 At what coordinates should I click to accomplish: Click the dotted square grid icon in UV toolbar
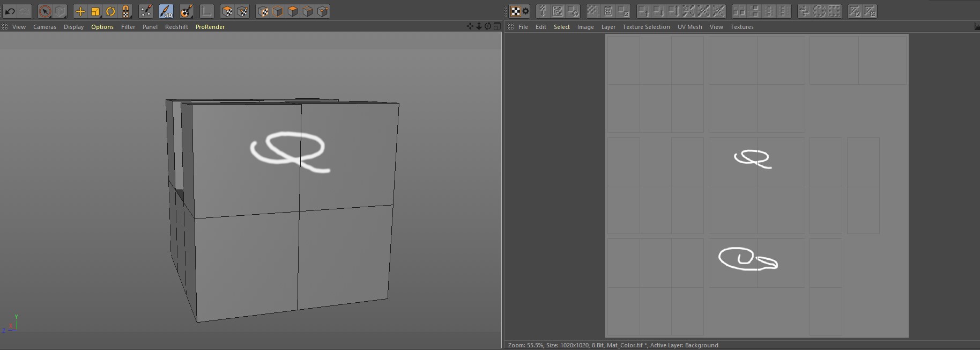click(x=834, y=11)
